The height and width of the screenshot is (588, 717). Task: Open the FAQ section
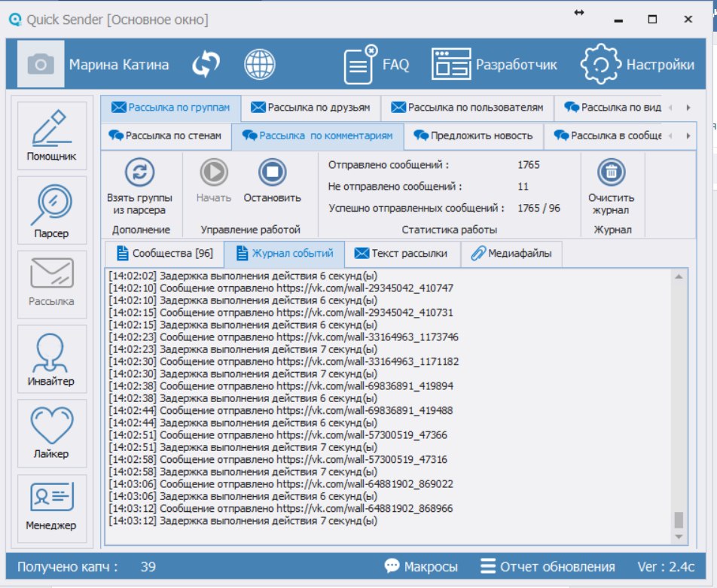tap(377, 65)
